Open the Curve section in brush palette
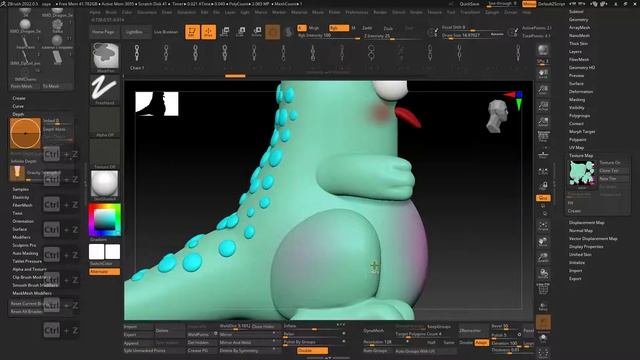This screenshot has width=640, height=360. [x=18, y=106]
